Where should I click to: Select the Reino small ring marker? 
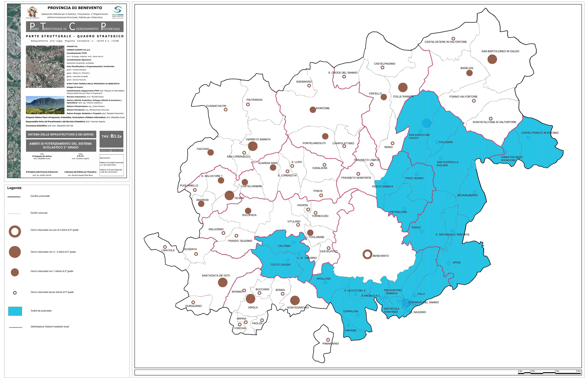pyautogui.click(x=393, y=143)
